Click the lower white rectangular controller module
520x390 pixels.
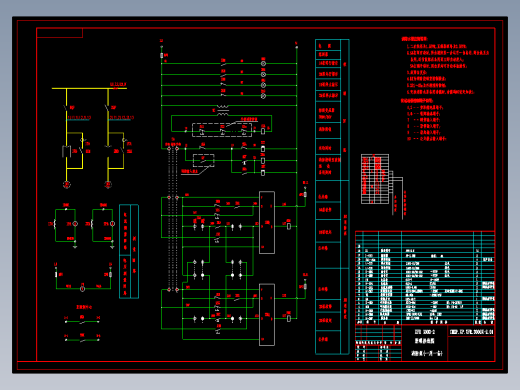coord(267,315)
